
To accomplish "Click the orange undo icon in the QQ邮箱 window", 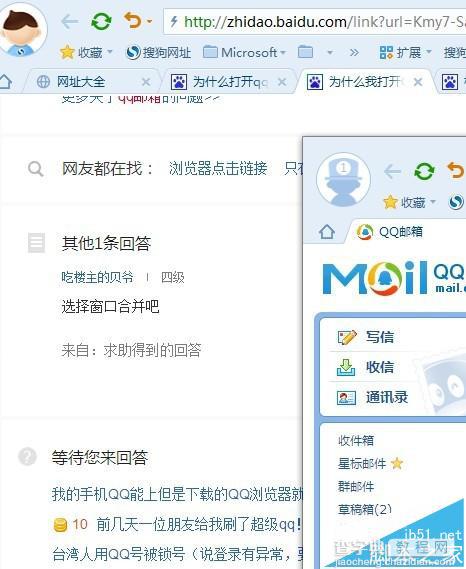I will (456, 171).
